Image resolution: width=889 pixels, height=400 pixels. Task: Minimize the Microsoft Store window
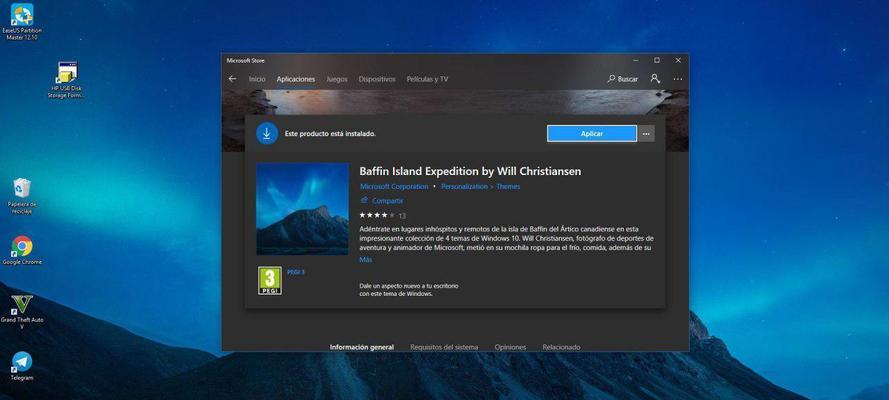(636, 60)
